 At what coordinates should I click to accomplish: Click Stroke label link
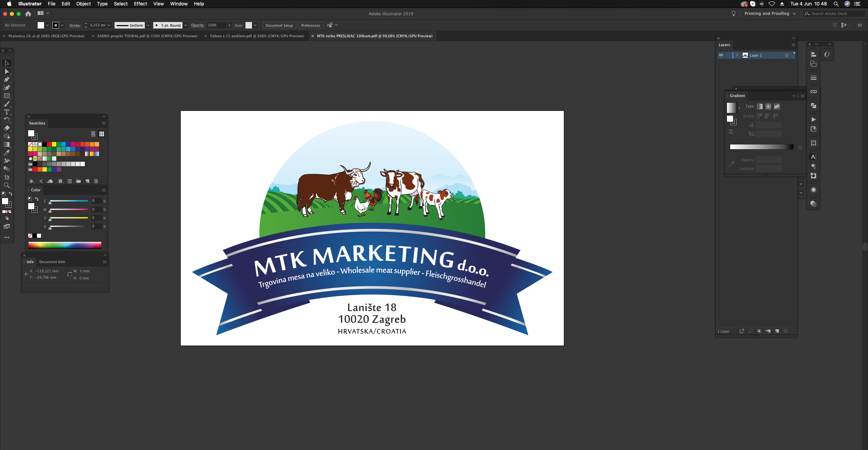pyautogui.click(x=75, y=25)
